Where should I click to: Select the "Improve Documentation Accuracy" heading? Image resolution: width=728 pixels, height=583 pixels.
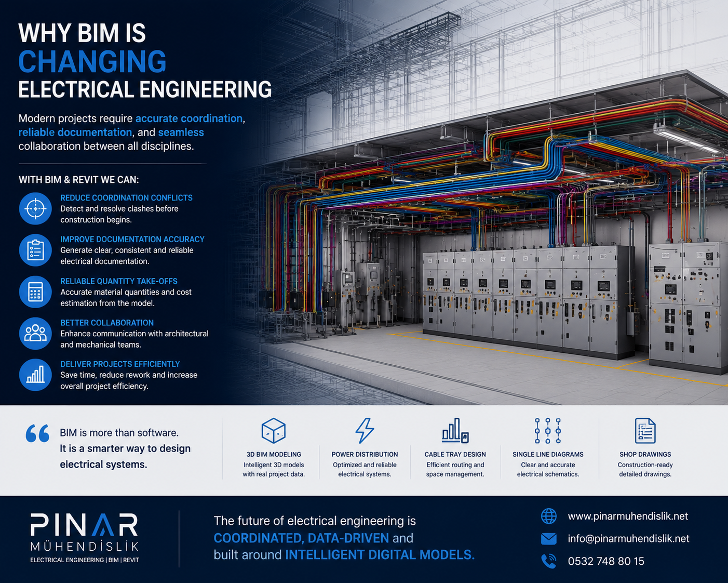point(132,240)
